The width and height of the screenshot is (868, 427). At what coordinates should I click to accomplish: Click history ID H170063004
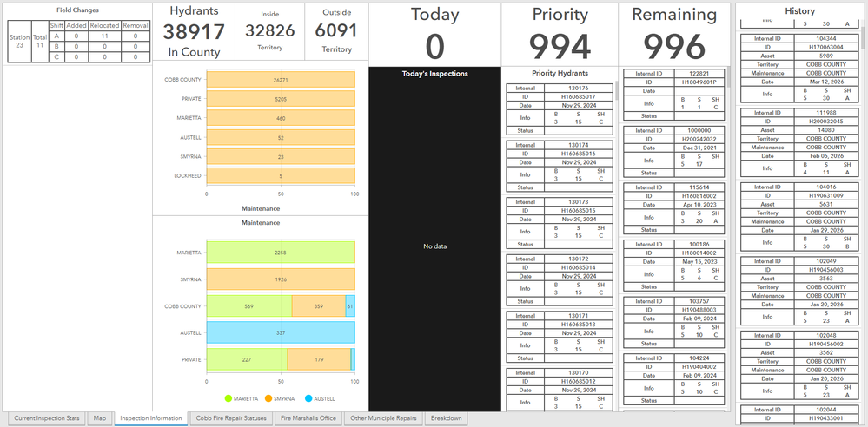tap(825, 48)
